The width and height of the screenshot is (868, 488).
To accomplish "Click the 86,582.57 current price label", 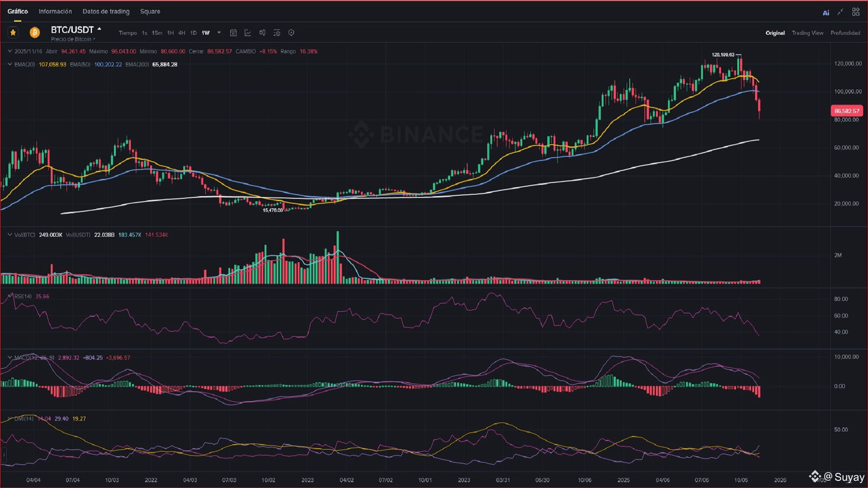I will coord(846,111).
